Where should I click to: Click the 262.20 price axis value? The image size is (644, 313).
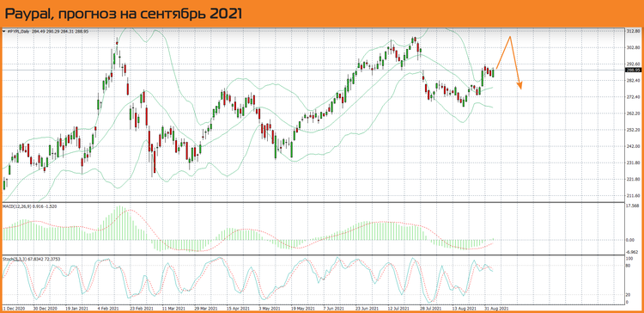(633, 114)
